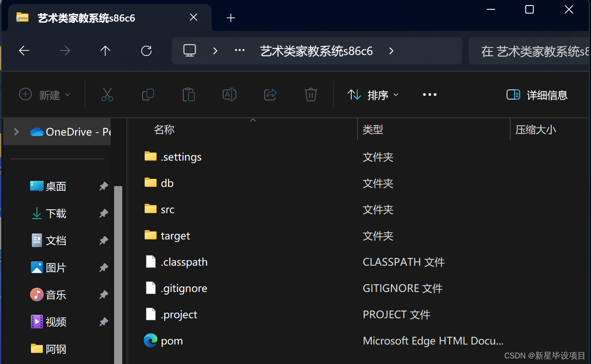Minimize the File Explorer window
591x364 pixels.
tap(491, 9)
